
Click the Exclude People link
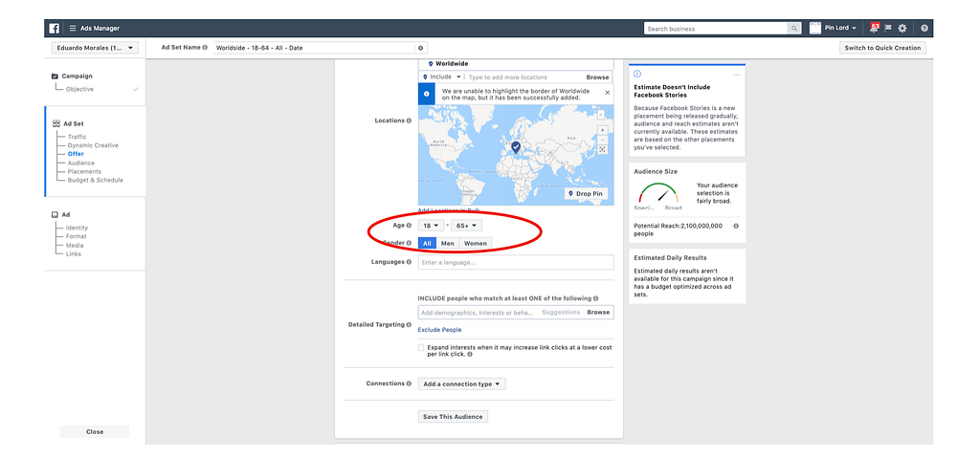tap(439, 329)
